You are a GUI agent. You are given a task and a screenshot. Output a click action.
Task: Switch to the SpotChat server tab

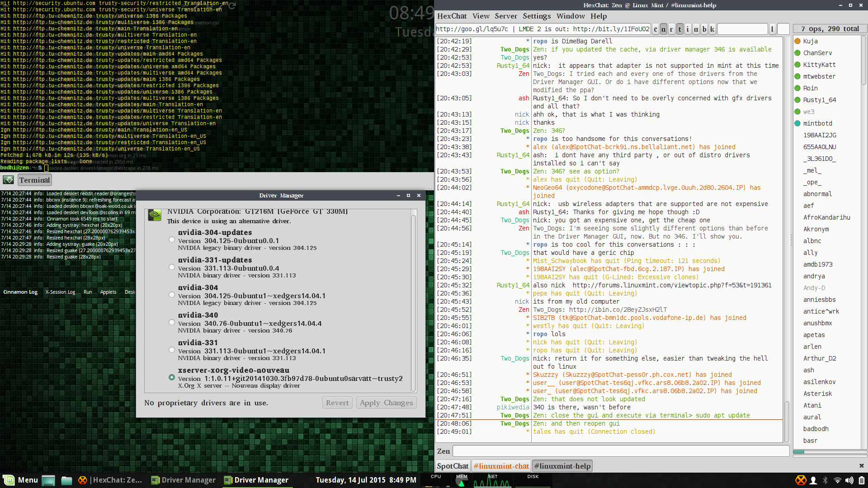click(x=453, y=466)
